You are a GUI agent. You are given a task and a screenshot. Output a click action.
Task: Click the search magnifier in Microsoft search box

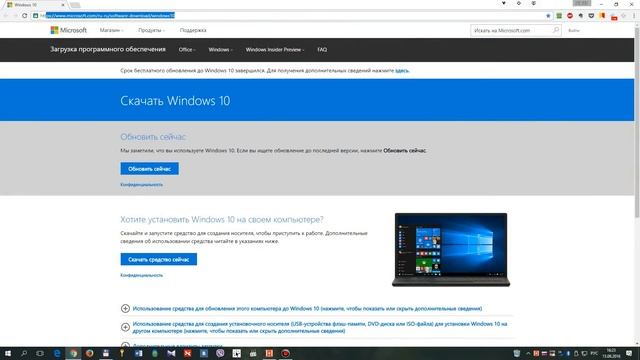pyautogui.click(x=556, y=30)
